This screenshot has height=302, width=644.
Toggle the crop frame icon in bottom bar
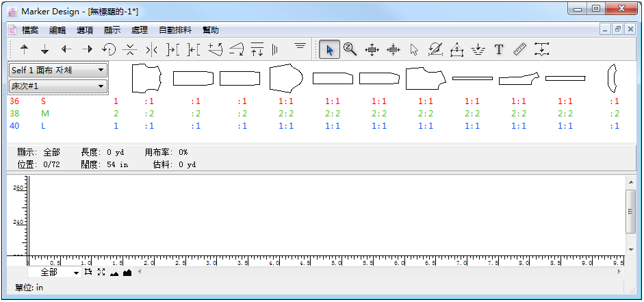[x=88, y=272]
